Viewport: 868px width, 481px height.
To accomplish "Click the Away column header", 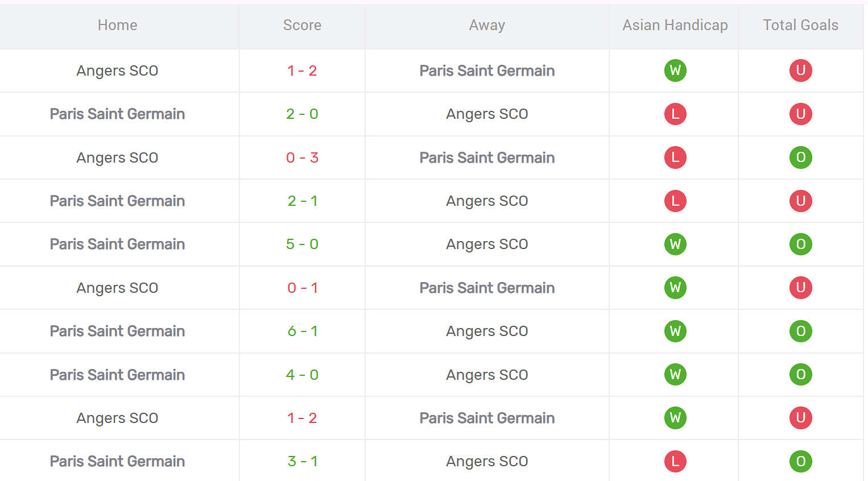I will 487,25.
